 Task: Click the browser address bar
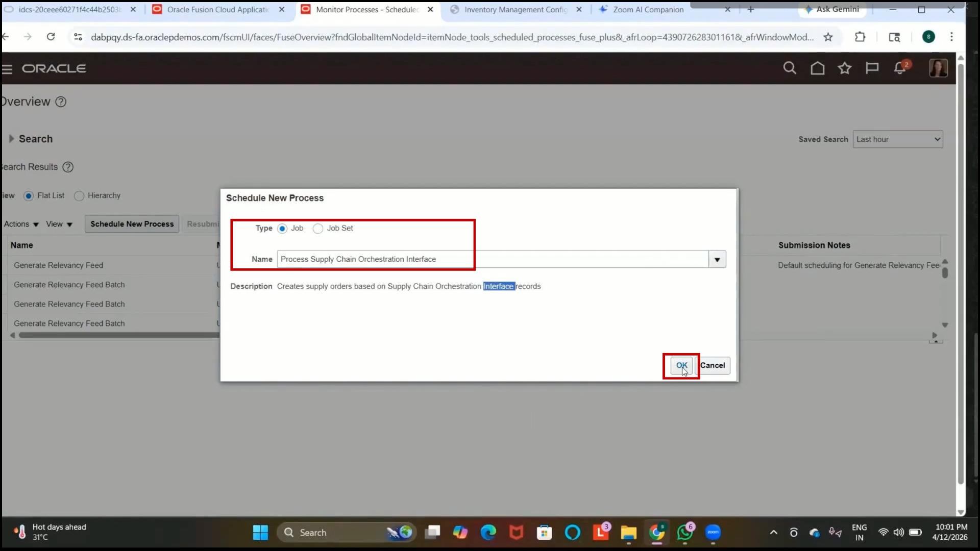click(x=452, y=37)
